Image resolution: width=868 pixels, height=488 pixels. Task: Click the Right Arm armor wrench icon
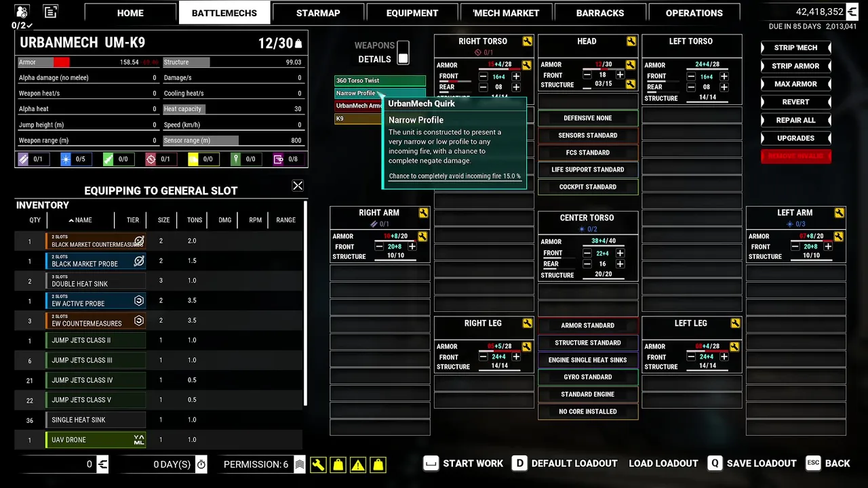click(422, 237)
